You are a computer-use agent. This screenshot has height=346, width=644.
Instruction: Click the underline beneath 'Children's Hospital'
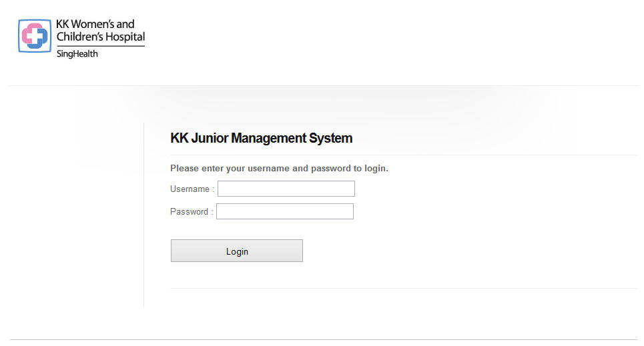[x=101, y=45]
